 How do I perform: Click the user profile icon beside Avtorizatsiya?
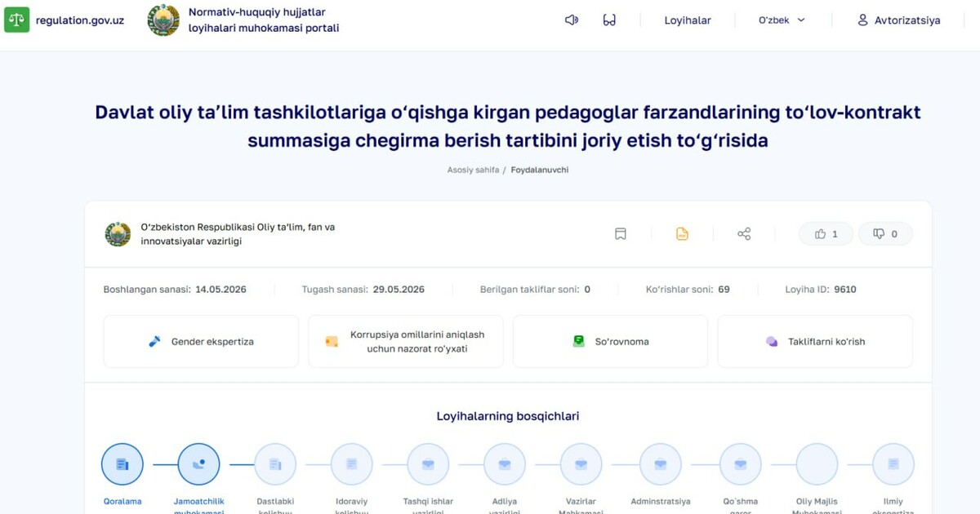pos(862,20)
